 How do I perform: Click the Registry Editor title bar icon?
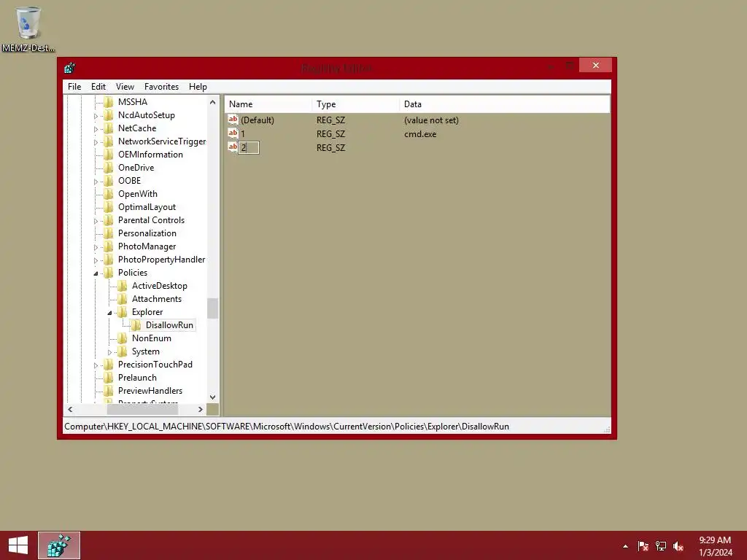tap(69, 68)
